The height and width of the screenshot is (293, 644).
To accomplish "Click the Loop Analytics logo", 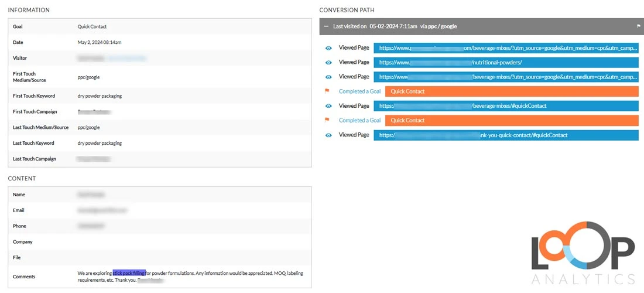I will point(583,254).
